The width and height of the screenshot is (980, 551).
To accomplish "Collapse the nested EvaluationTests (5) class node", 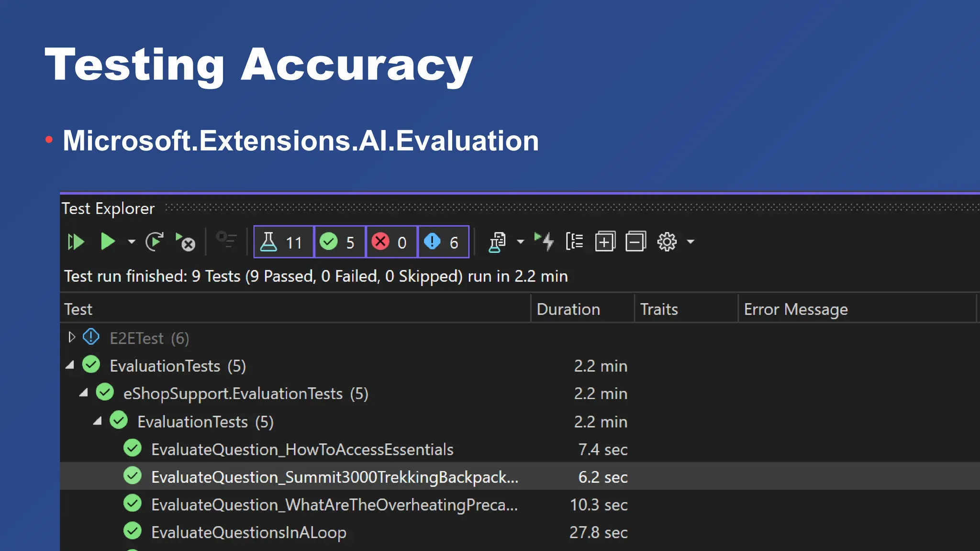I will (x=98, y=421).
